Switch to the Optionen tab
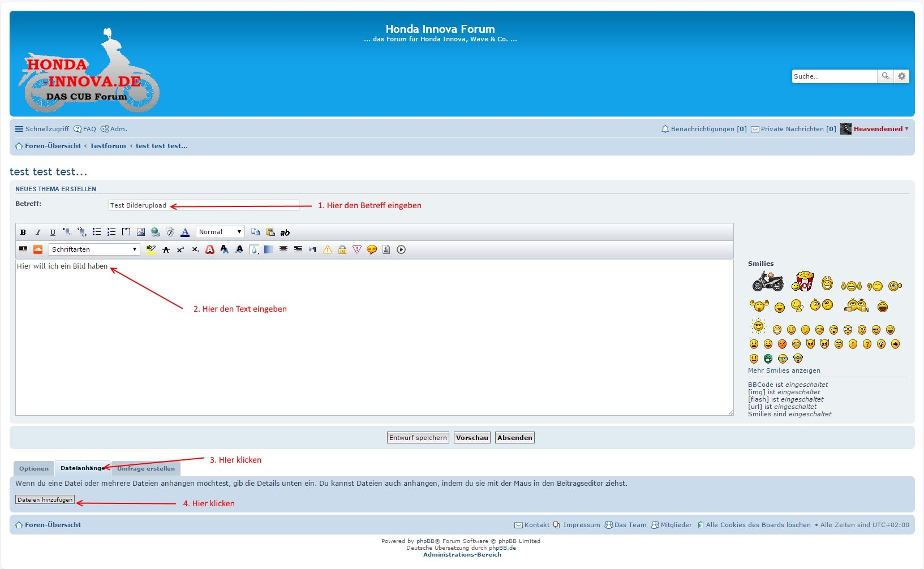 pyautogui.click(x=34, y=468)
